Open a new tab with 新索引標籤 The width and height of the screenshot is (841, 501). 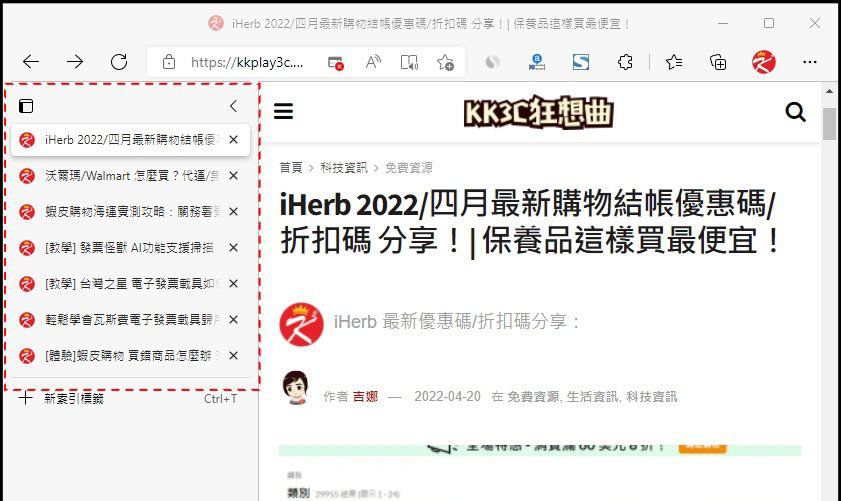(129, 399)
